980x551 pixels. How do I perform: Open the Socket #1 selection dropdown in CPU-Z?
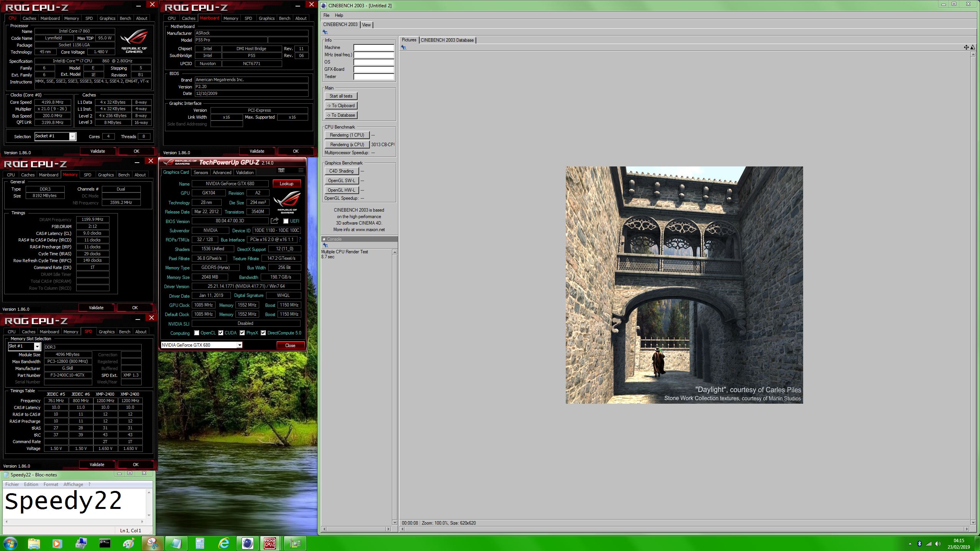click(x=56, y=137)
